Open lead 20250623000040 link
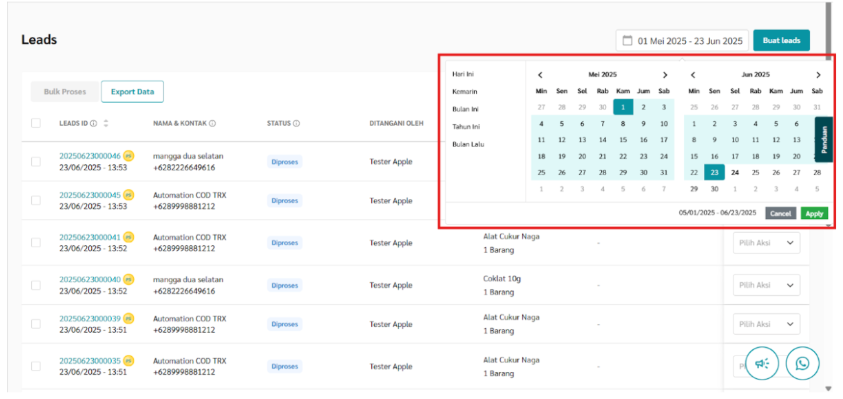The height and width of the screenshot is (399, 843). click(x=90, y=280)
